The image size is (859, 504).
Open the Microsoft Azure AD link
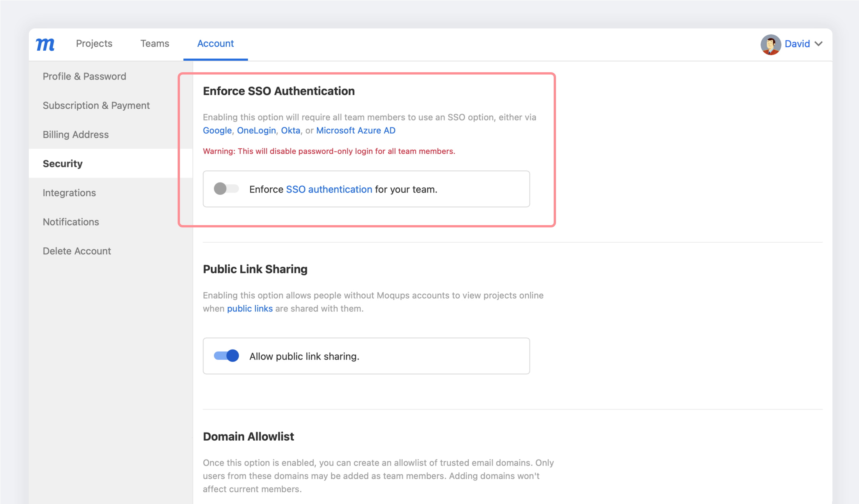pos(356,131)
